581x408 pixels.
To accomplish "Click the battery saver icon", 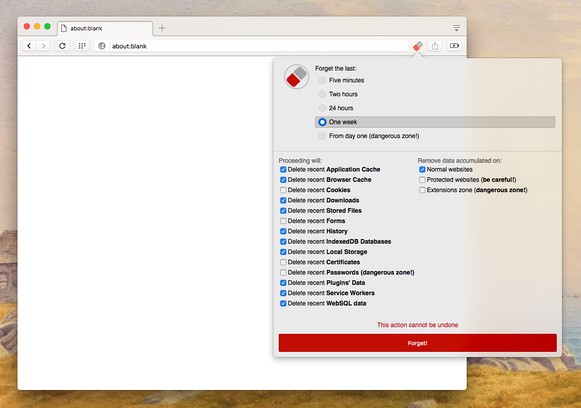I will (454, 46).
